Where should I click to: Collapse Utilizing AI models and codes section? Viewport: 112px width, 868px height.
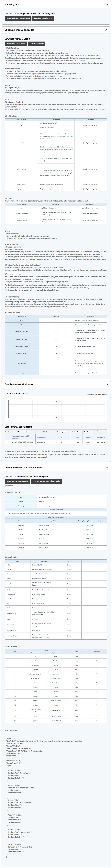[x=107, y=30]
